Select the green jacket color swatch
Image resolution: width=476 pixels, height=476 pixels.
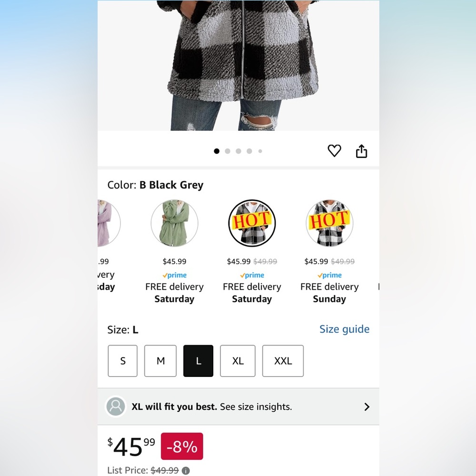(x=174, y=223)
